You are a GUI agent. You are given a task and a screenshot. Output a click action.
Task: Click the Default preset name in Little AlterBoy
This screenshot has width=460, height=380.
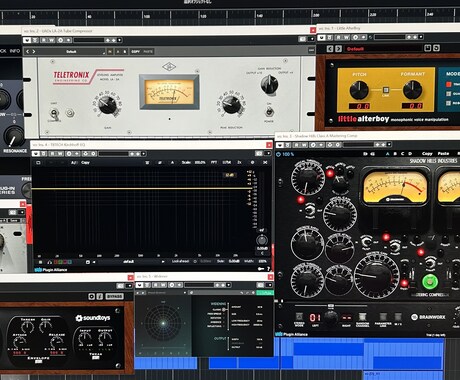355,49
